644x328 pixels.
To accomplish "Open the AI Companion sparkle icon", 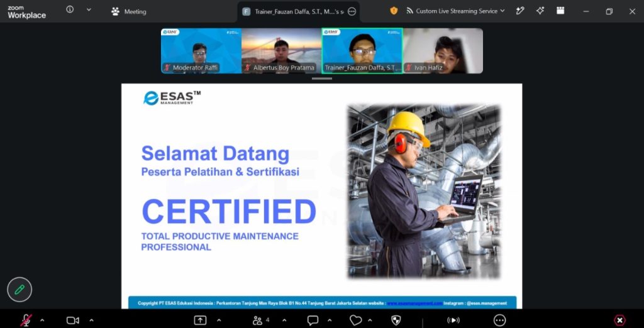I will [540, 11].
